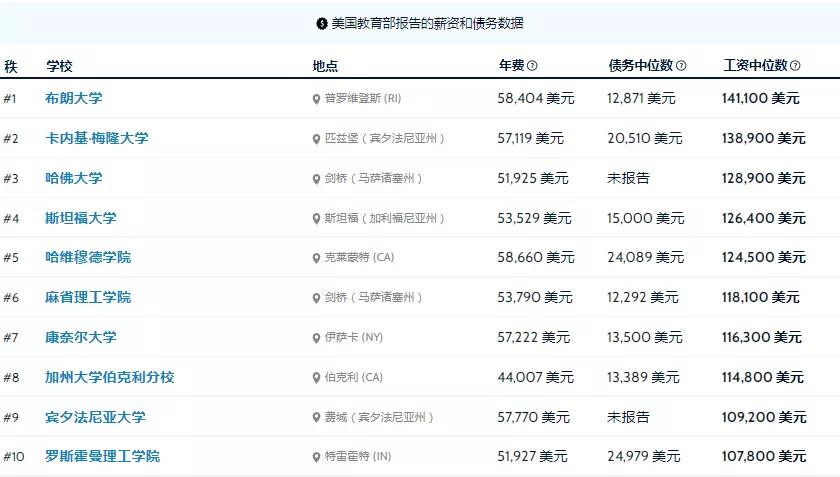
Task: Click the 特雷霍特 (IN) location text
Action: click(358, 456)
